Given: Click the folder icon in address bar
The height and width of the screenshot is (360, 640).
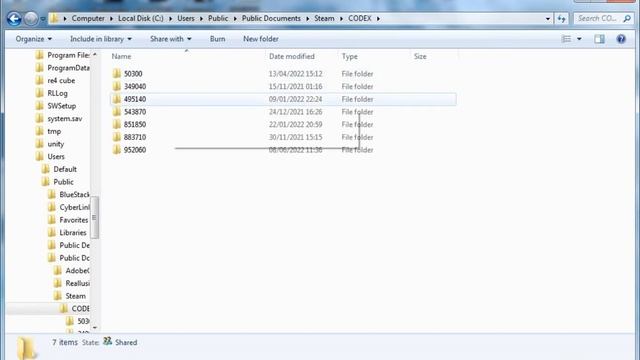Looking at the screenshot, I should point(55,18).
